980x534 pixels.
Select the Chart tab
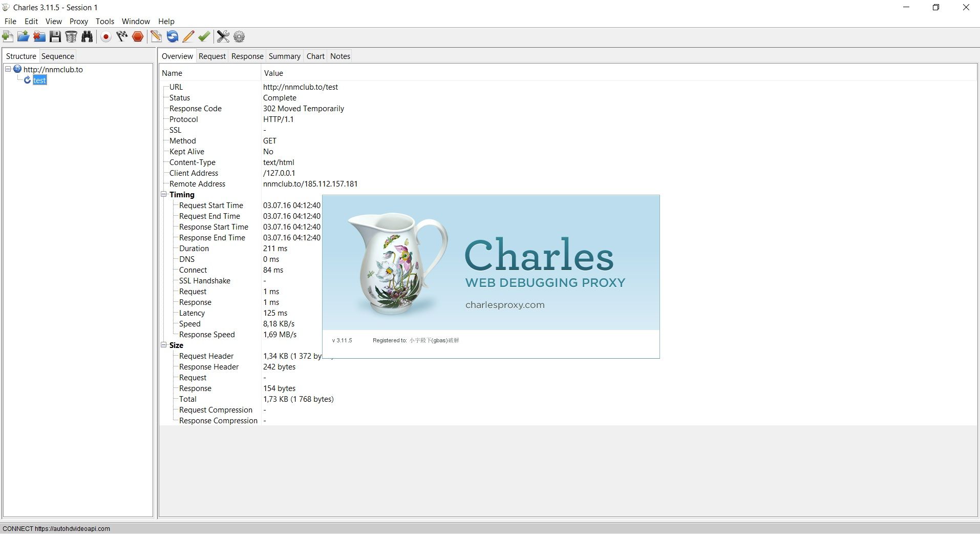coord(315,56)
